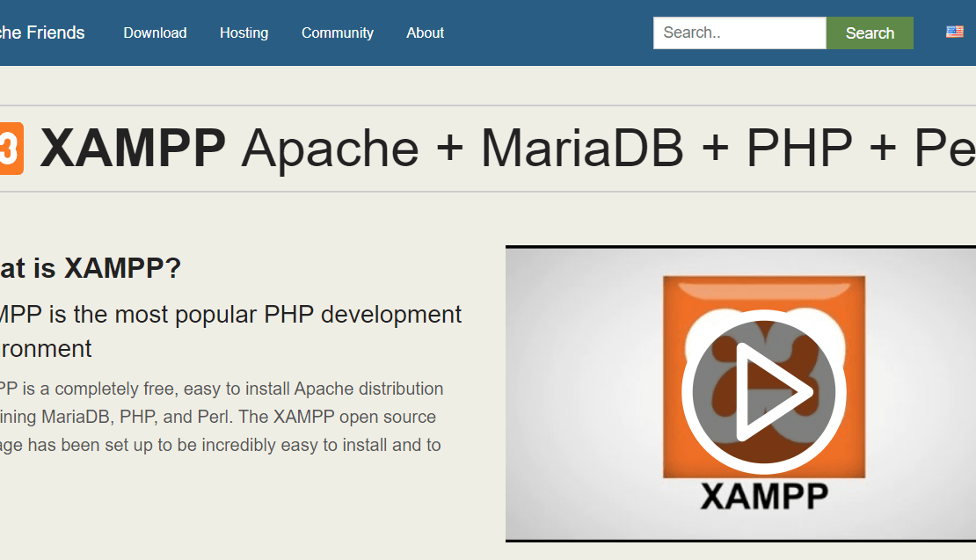Click the bold XAMPP word in the page title

click(133, 148)
